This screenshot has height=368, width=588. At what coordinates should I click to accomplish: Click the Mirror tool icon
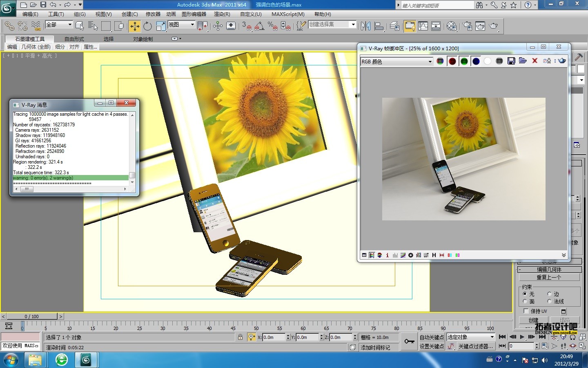(x=365, y=26)
